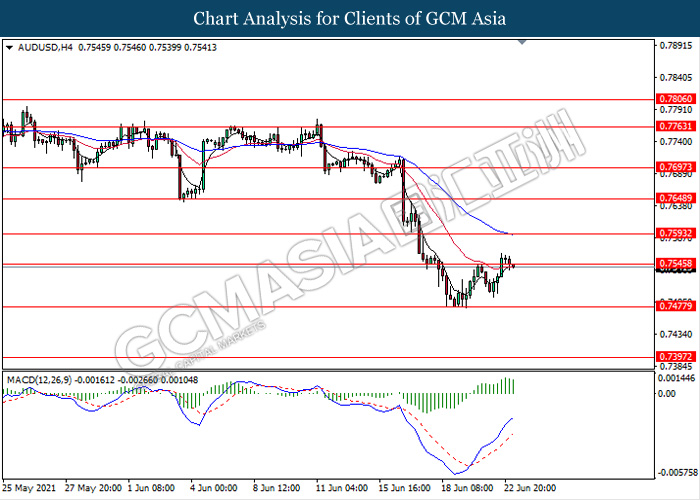This screenshot has height=500, width=700.
Task: Select the 0.74779 support price label
Action: click(676, 306)
